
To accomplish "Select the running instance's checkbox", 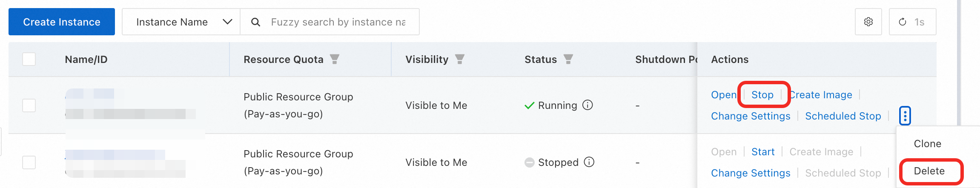I will pos(29,105).
